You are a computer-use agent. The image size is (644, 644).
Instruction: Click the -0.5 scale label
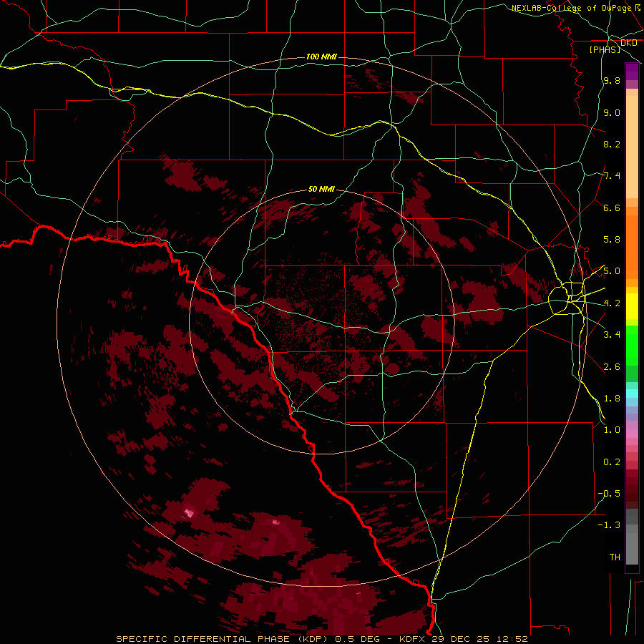(x=609, y=494)
